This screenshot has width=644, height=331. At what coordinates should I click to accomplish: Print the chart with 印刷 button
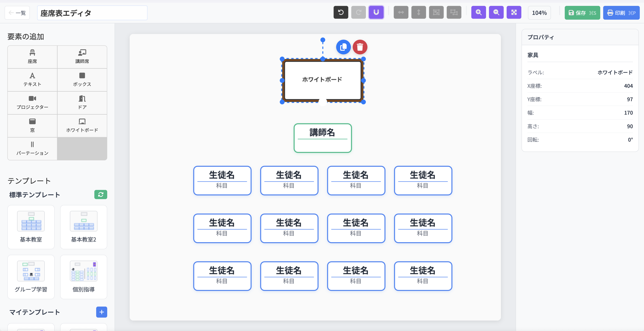point(621,13)
